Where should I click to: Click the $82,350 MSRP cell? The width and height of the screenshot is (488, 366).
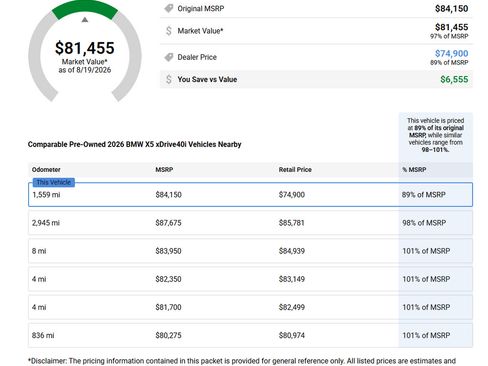[168, 279]
